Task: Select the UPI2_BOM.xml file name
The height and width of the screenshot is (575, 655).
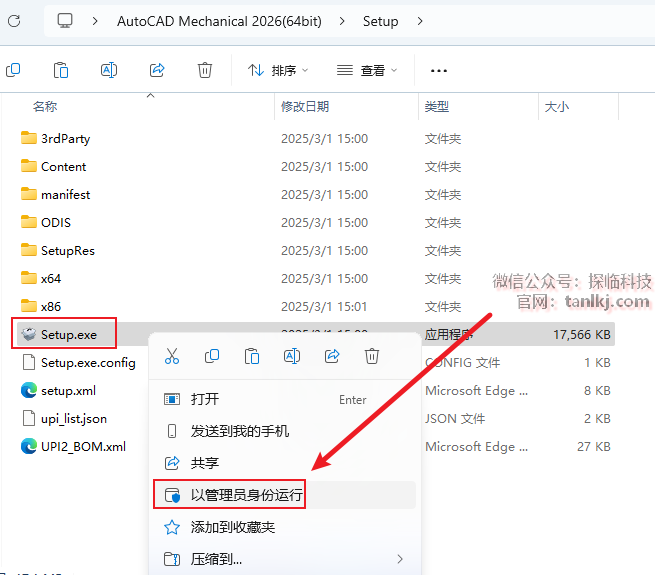Action: point(84,446)
